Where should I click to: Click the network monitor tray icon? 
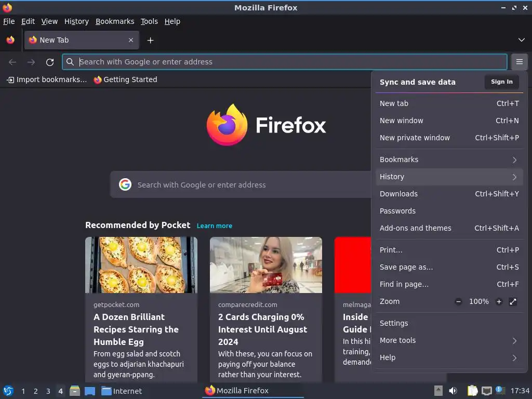(x=486, y=391)
